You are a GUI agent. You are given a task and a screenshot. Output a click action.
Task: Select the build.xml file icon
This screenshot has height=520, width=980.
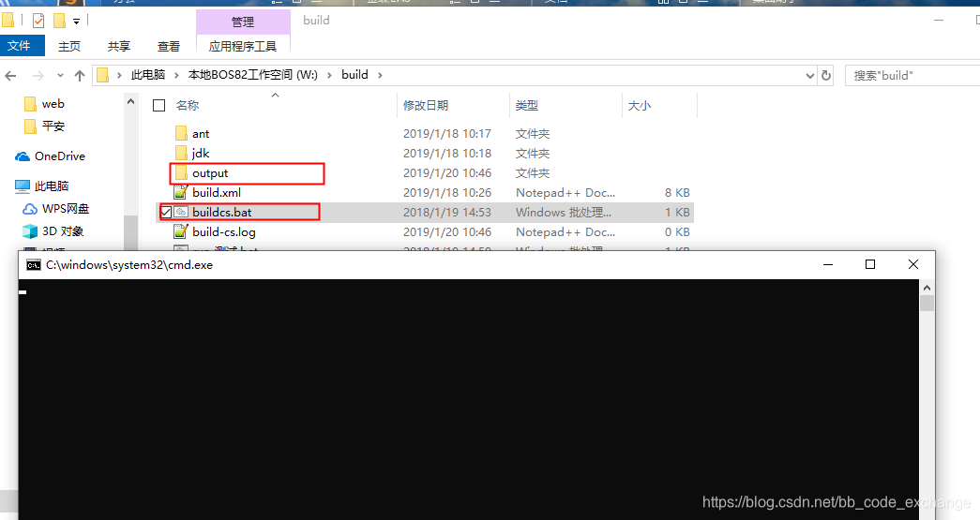tap(181, 192)
